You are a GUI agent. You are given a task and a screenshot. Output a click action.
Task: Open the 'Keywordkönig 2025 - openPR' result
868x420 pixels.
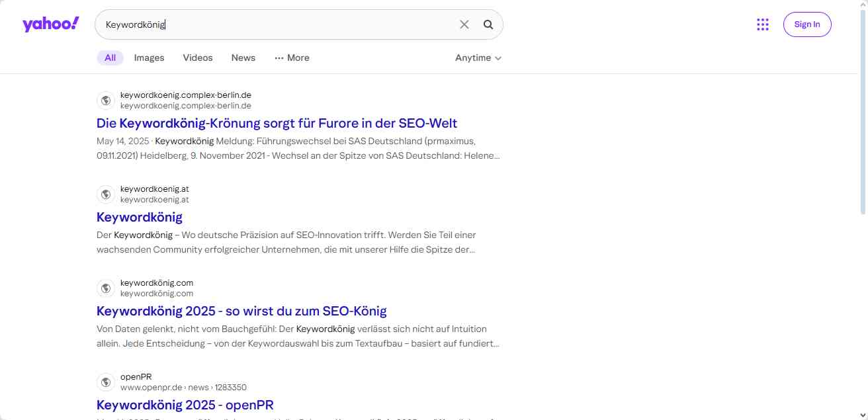[x=185, y=405]
